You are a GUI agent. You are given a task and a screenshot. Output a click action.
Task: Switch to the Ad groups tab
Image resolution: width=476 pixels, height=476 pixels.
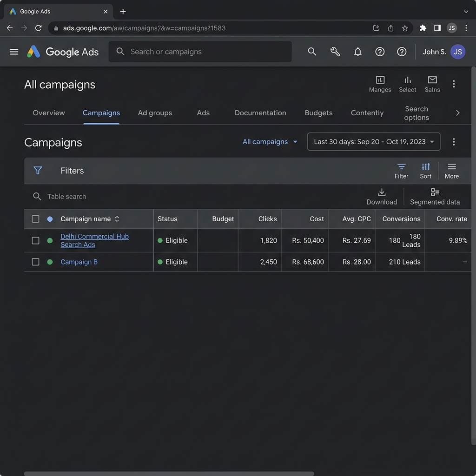click(x=155, y=113)
